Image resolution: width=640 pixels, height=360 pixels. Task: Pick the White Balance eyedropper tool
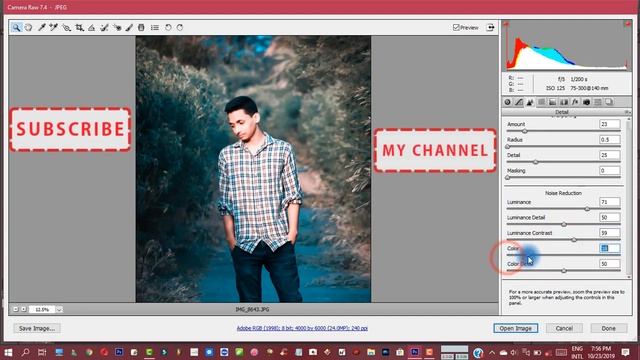[41, 27]
